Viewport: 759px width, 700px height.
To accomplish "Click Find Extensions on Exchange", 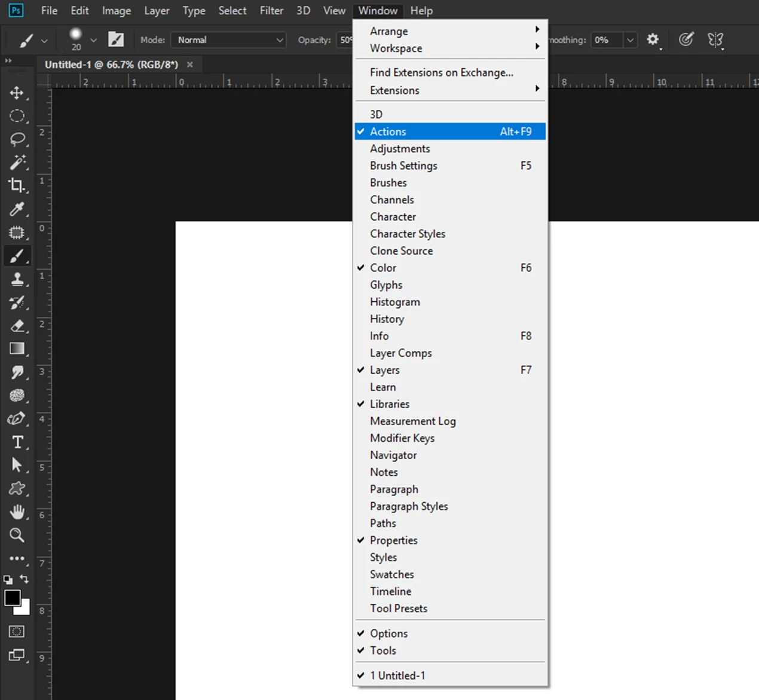I will 450,72.
